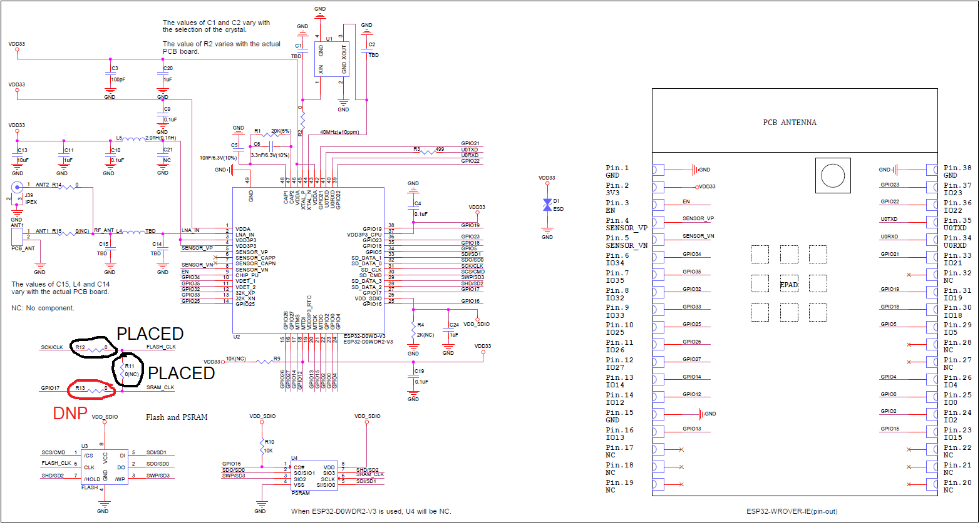Click the note 'When ESP32-D0WDR2-V3 is used'
Viewport: 980px width, 530px height.
pos(371,511)
